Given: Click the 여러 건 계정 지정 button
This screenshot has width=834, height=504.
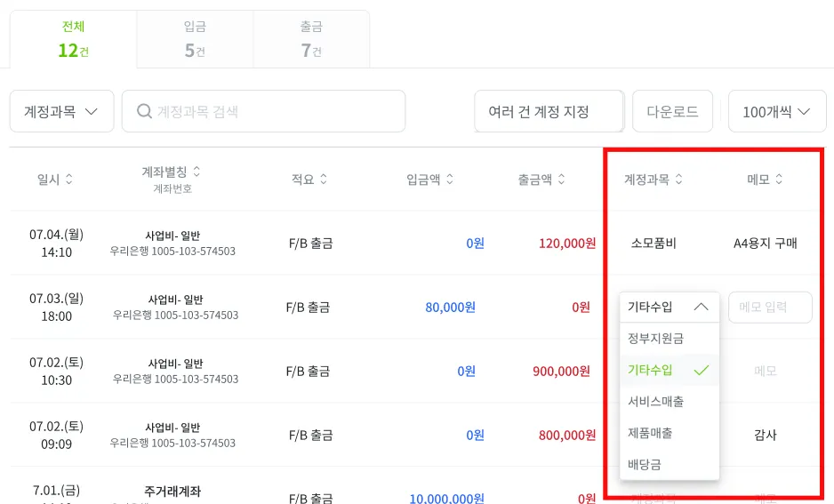Looking at the screenshot, I should tap(549, 111).
